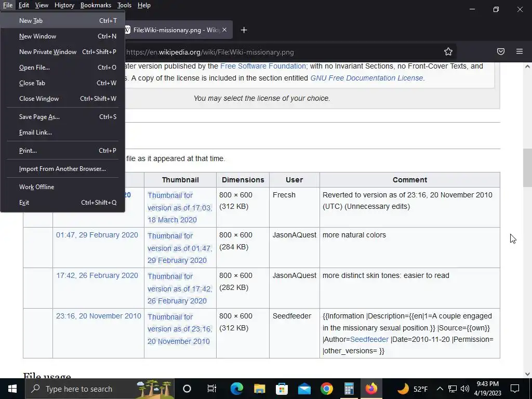Choose Email Link... in the File menu
The image size is (532, 399).
click(63, 132)
